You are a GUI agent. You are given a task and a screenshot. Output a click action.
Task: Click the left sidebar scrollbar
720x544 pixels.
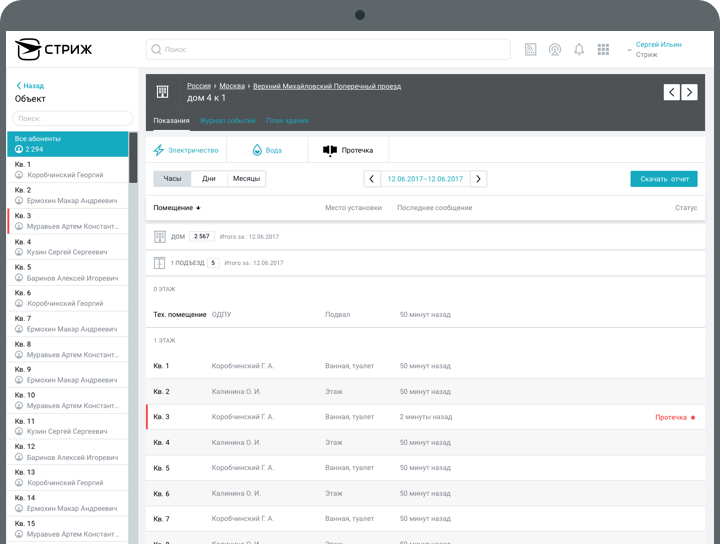tap(133, 157)
